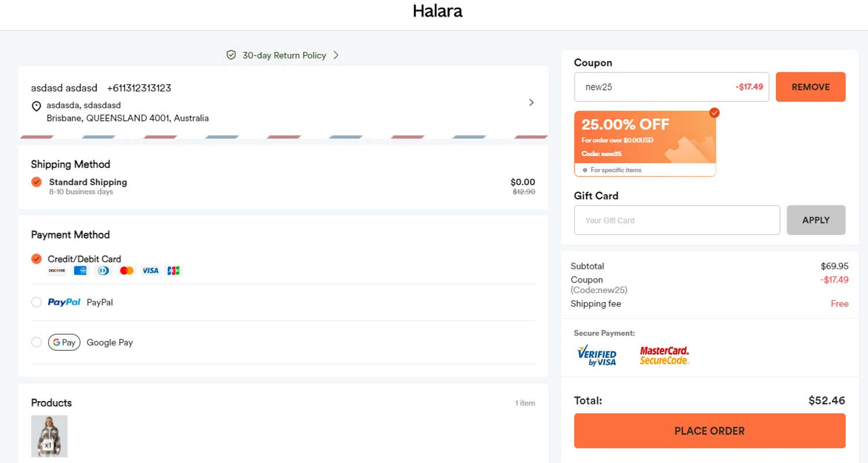Click the info icon beside For specific items
The image size is (868, 463).
(585, 170)
